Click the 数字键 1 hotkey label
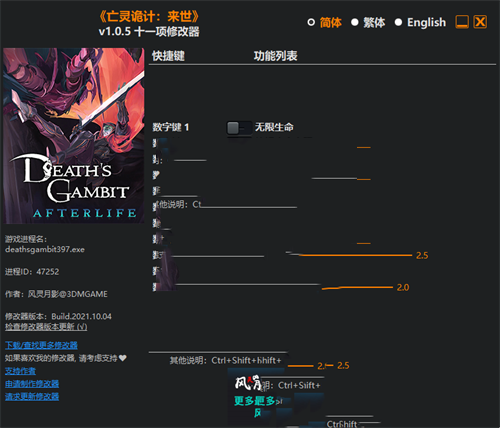500x428 pixels. click(x=171, y=127)
